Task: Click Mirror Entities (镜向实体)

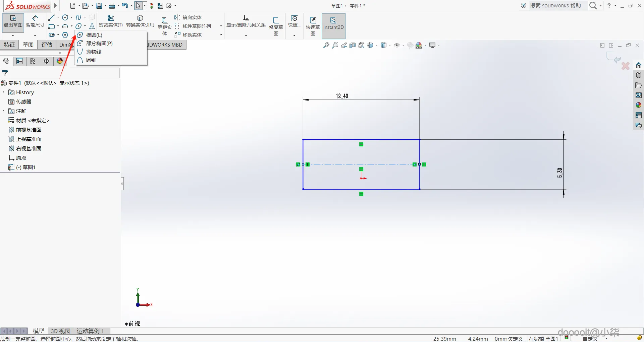Action: tap(188, 17)
